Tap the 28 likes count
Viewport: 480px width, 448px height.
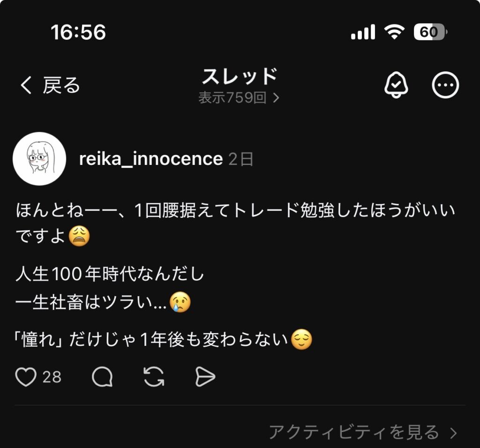tap(52, 377)
